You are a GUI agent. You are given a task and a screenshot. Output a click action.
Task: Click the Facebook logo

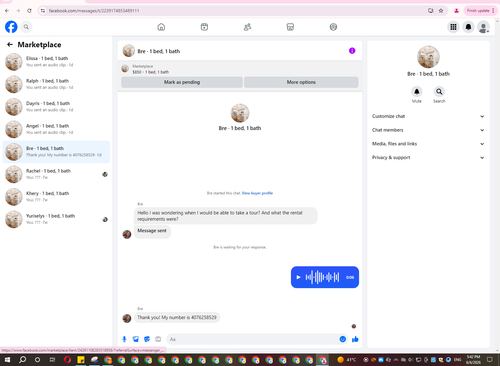(11, 27)
